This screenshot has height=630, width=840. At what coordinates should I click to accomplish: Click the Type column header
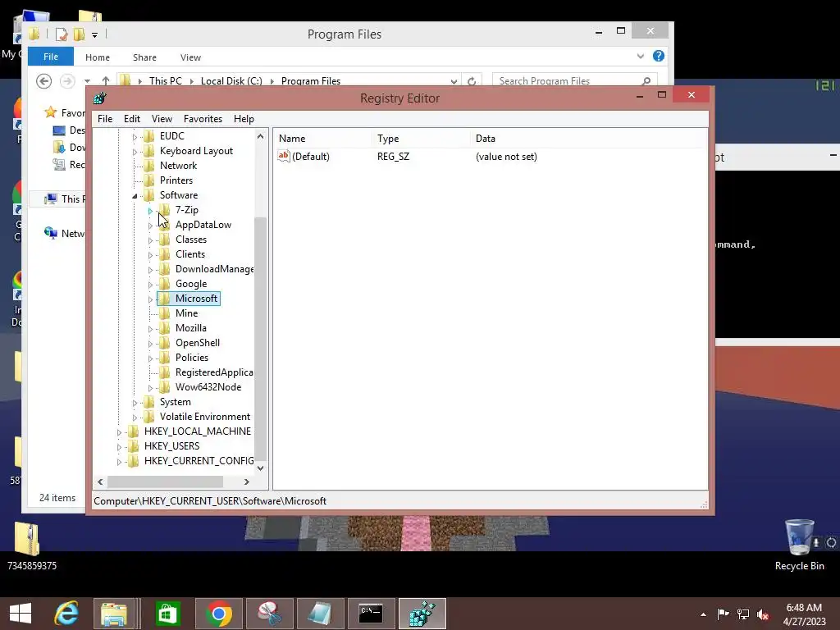pos(421,138)
